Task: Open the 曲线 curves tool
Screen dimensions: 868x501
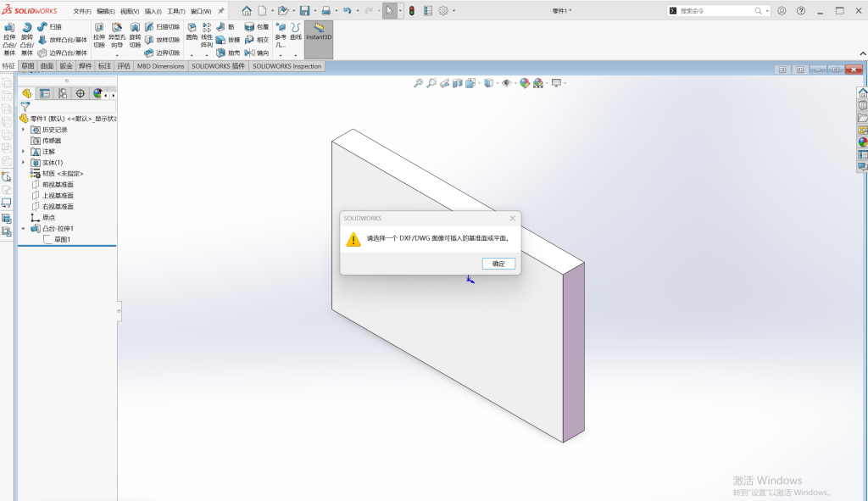Action: (x=296, y=31)
